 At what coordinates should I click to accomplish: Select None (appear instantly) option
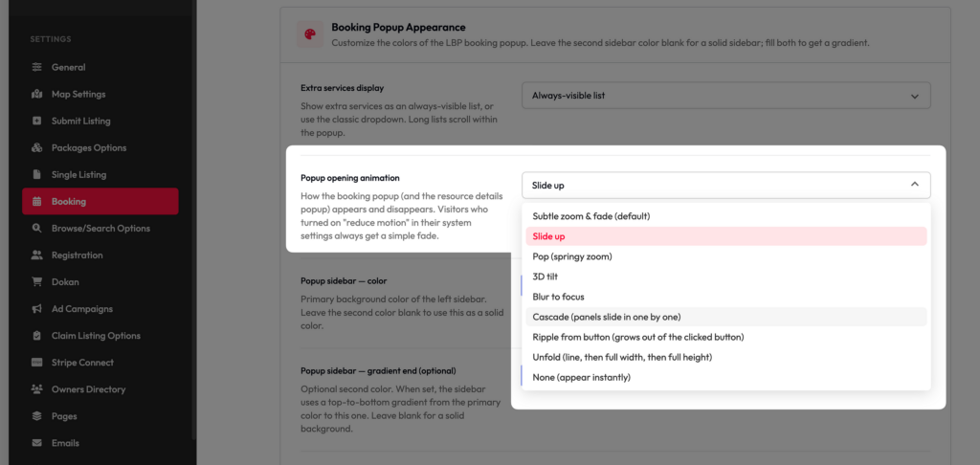pyautogui.click(x=726, y=378)
